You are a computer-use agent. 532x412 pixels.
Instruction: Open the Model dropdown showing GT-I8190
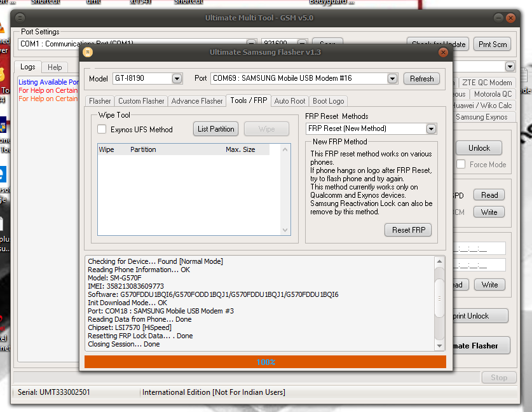[177, 78]
